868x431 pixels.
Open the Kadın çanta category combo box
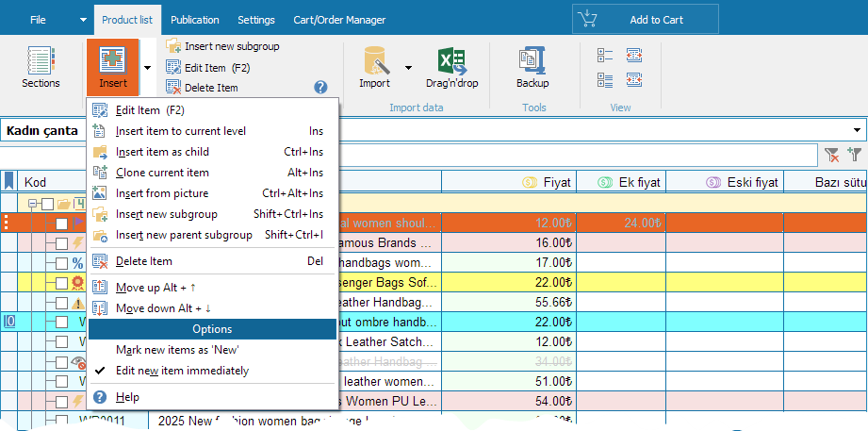434,130
